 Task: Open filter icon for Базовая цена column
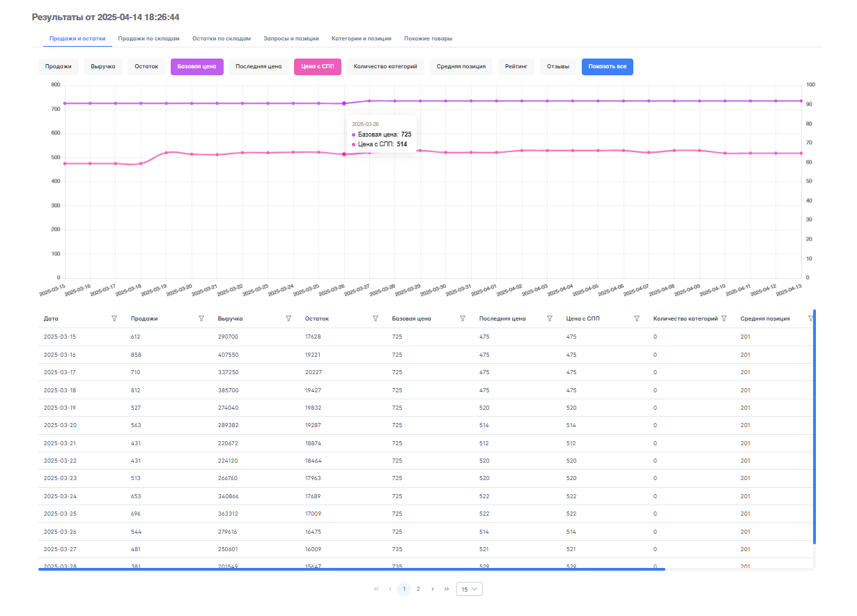(x=463, y=318)
